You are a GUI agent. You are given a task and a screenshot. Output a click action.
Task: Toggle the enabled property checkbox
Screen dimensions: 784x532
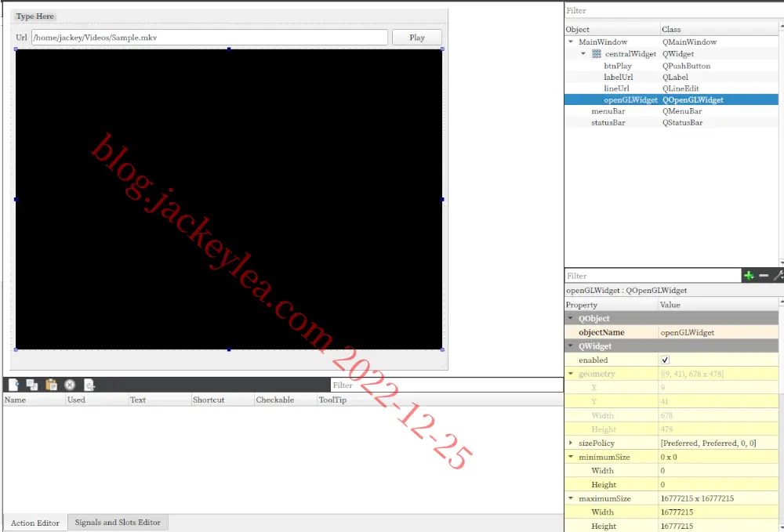[665, 360]
